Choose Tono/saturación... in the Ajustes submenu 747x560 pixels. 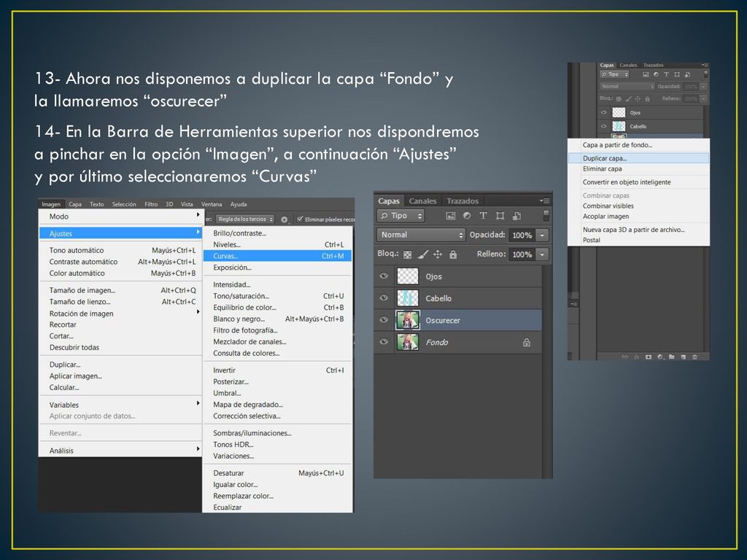277,296
